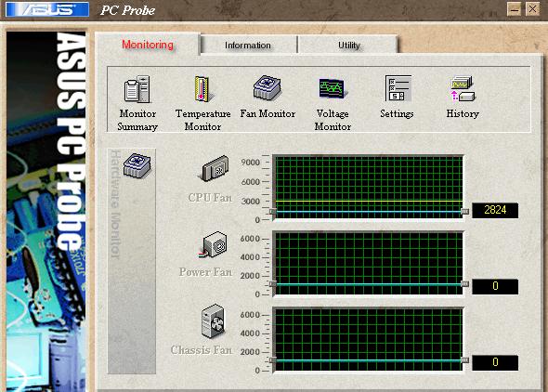The image size is (548, 392).
Task: Switch to the Utility tab
Action: [348, 46]
